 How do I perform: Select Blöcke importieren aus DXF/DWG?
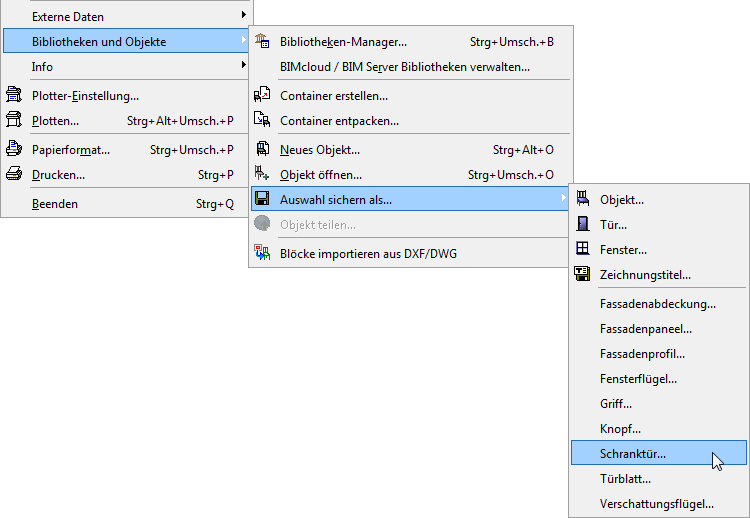(411, 253)
